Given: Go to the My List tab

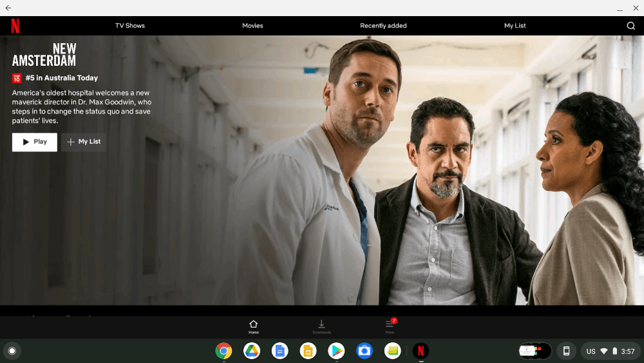Looking at the screenshot, I should coord(515,26).
